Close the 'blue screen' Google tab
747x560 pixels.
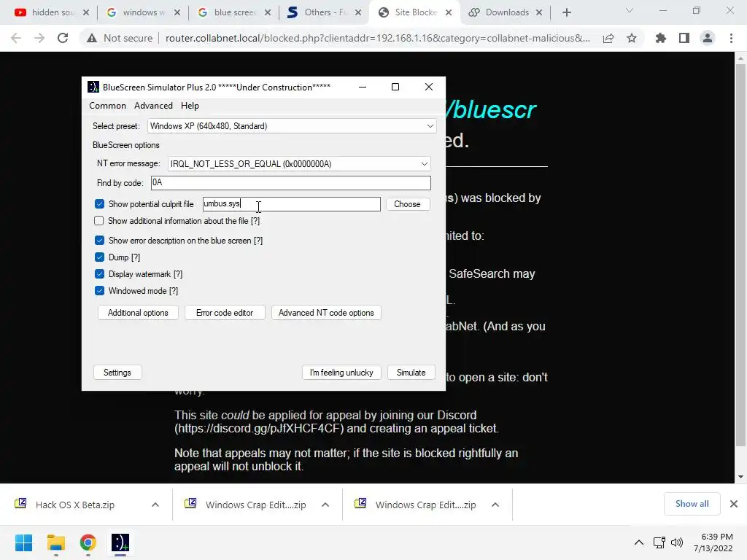pyautogui.click(x=268, y=12)
